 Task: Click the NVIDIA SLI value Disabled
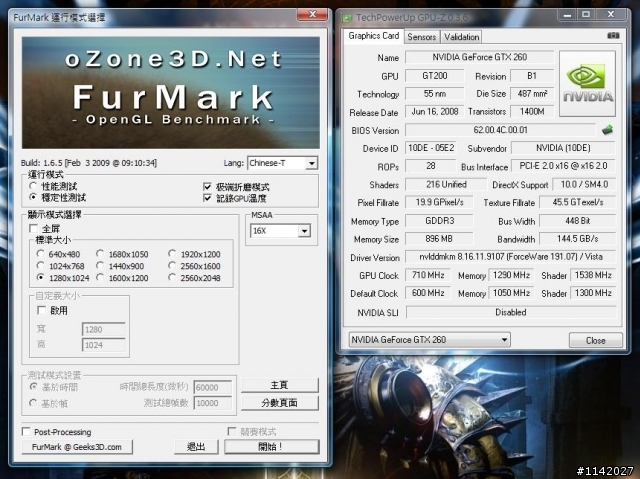511,313
